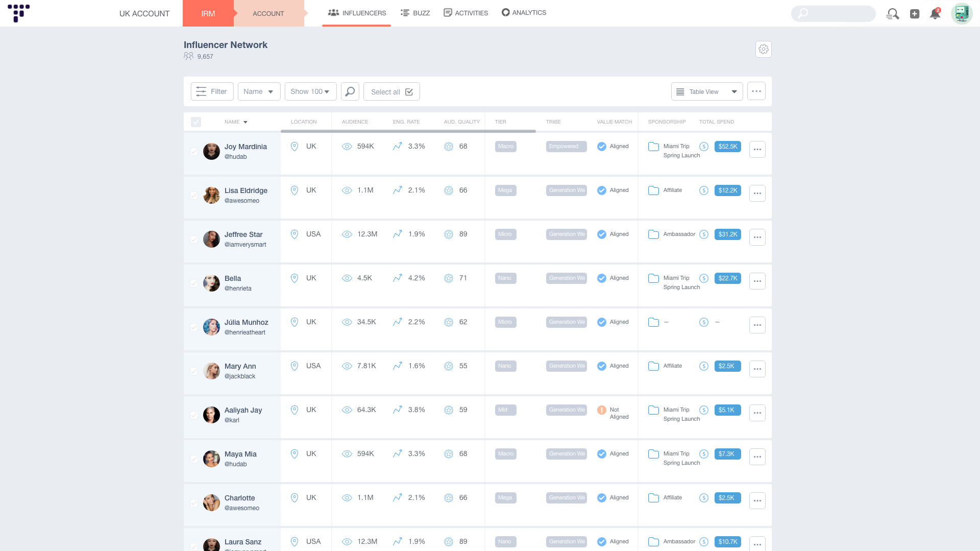The image size is (980, 551).
Task: Click Lisa Eldridge's avatar thumbnail
Action: (x=211, y=195)
